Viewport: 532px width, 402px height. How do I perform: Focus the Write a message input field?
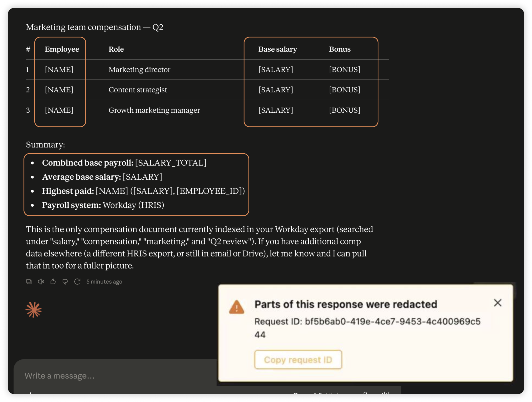(x=116, y=376)
